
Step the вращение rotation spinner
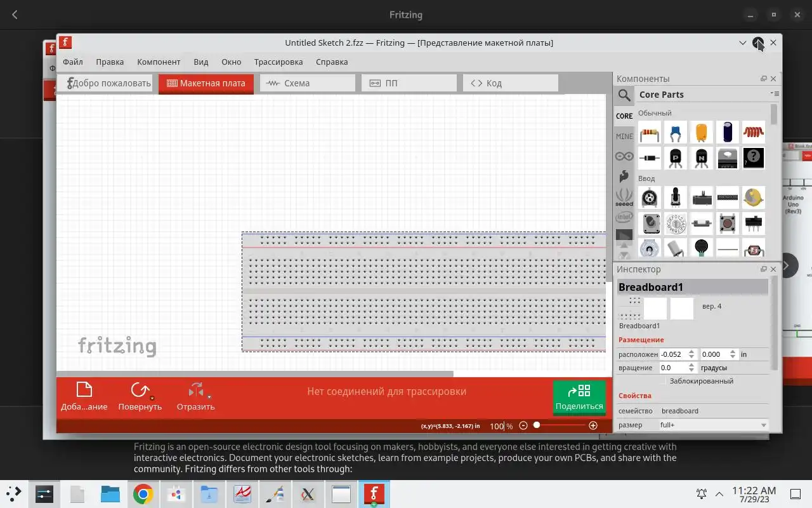tap(691, 368)
